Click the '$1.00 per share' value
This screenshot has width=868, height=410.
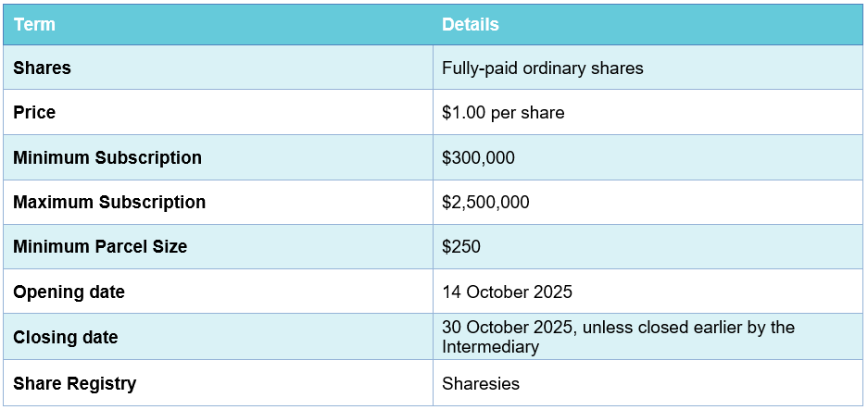pos(503,113)
